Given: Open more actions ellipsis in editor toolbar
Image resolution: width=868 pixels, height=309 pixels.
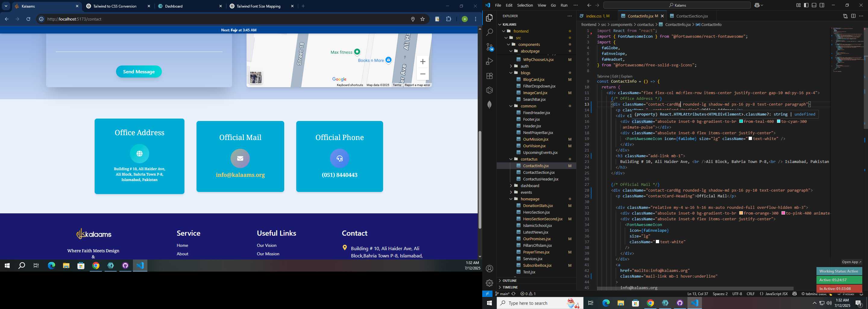Looking at the screenshot, I should (861, 16).
